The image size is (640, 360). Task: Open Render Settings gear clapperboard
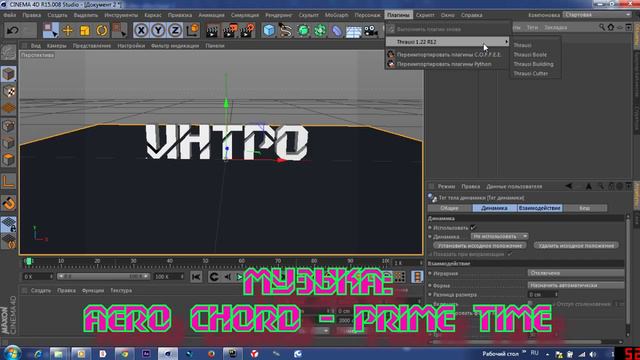point(248,31)
